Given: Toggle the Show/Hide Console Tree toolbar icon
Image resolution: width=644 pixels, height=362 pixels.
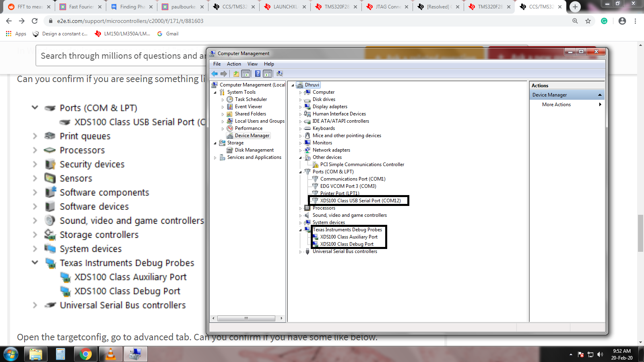Looking at the screenshot, I should tap(246, 74).
